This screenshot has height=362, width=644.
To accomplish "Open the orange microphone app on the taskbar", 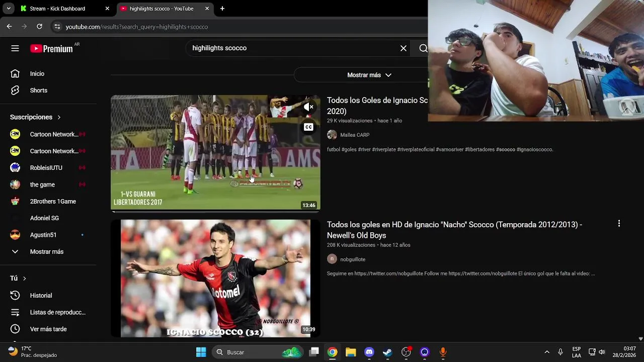I will tap(443, 352).
